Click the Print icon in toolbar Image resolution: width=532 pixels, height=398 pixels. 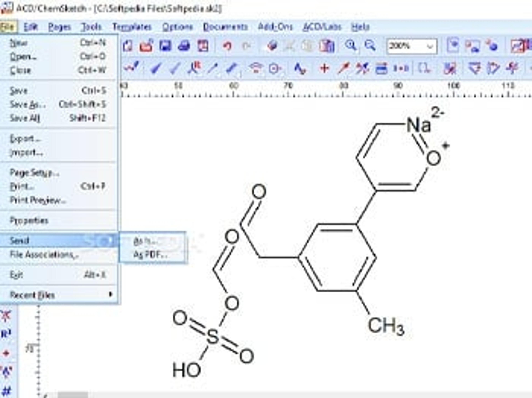point(184,46)
